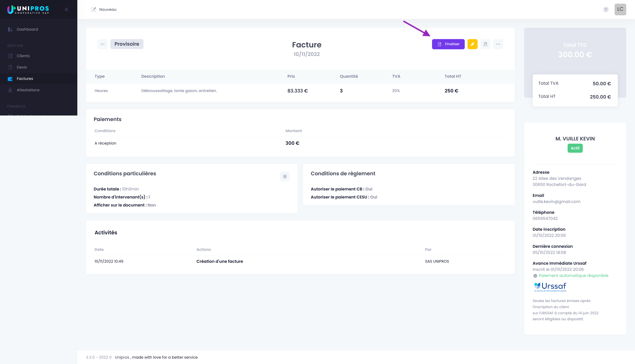Image resolution: width=635 pixels, height=364 pixels.
Task: Click the Provisoire status badge
Action: coord(127,44)
